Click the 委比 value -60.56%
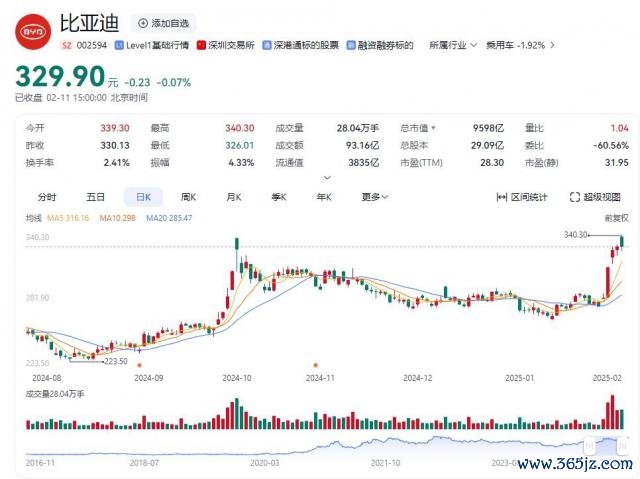Screen dimensions: 640x479 pos(611,145)
